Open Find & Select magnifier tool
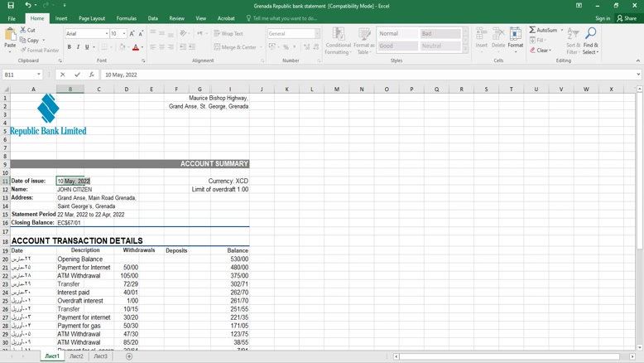Viewport: 644px width, 363px height. tap(590, 34)
